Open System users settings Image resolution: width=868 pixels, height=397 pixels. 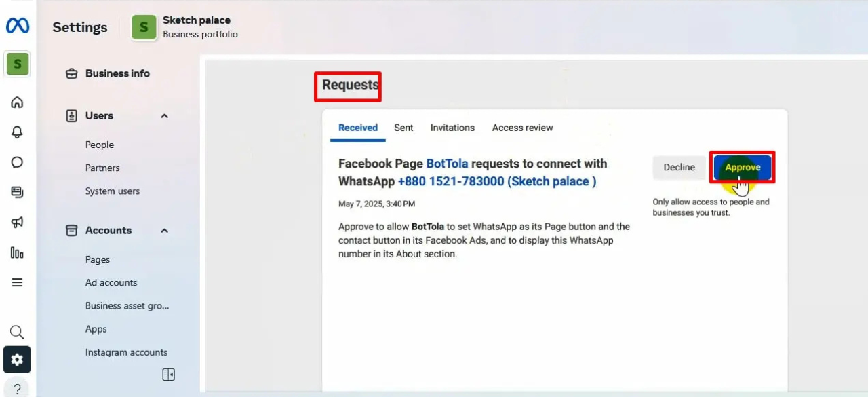point(113,191)
